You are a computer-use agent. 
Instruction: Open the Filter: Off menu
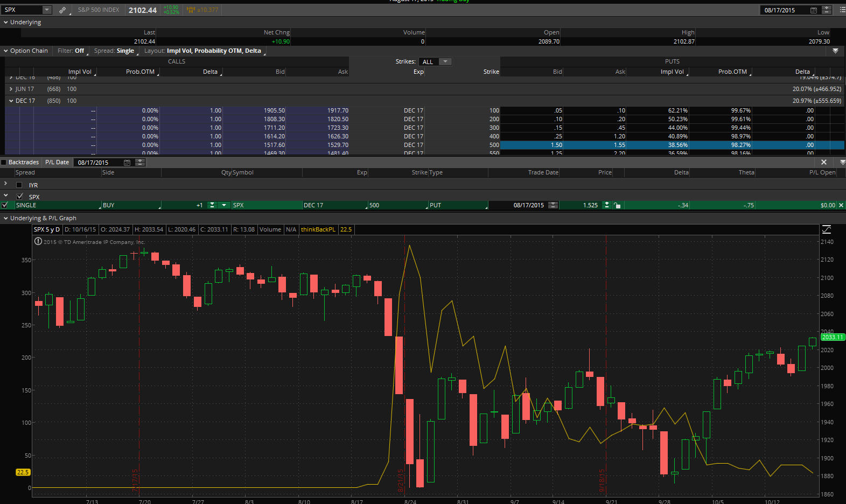71,51
